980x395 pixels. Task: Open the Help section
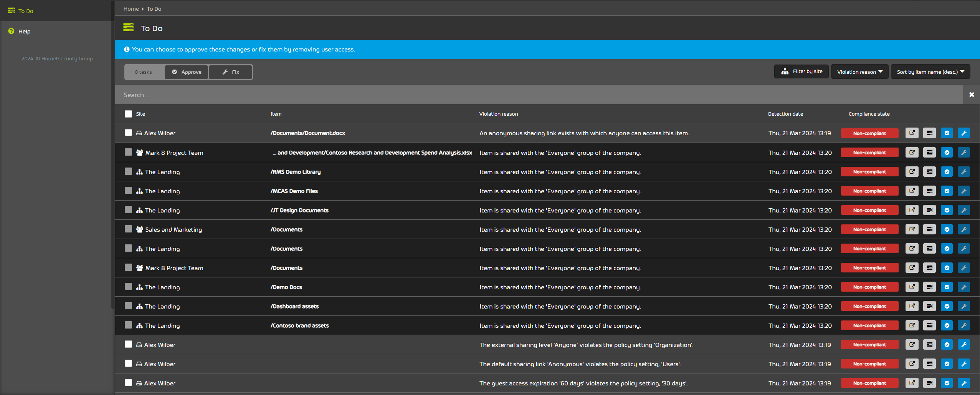click(24, 31)
